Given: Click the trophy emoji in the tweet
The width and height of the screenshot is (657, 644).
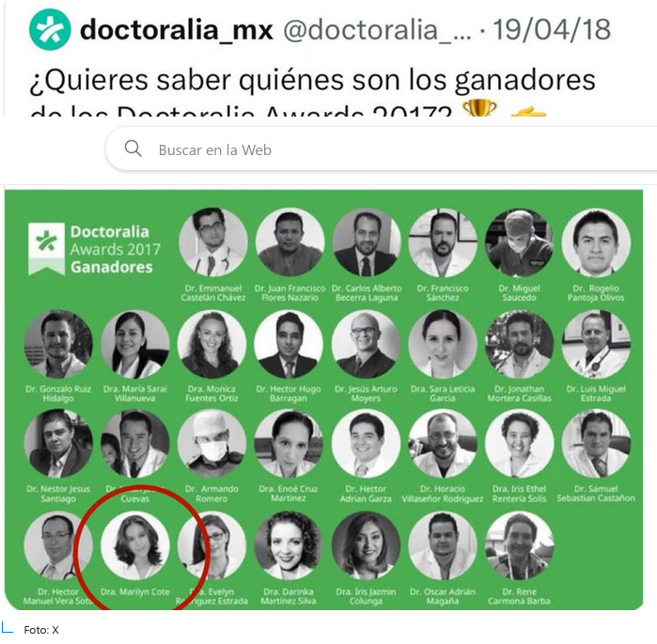Looking at the screenshot, I should click(479, 109).
